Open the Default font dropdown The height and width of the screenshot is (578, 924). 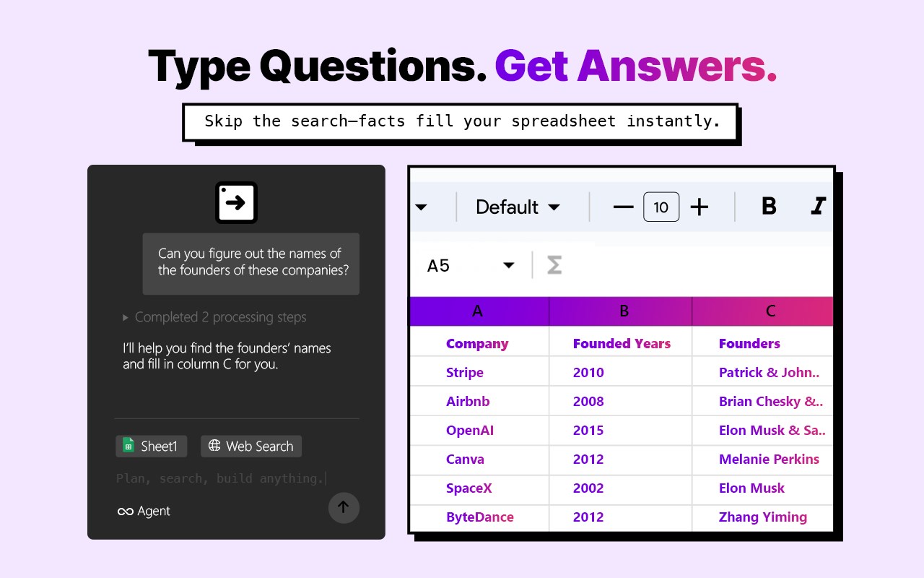click(x=518, y=207)
